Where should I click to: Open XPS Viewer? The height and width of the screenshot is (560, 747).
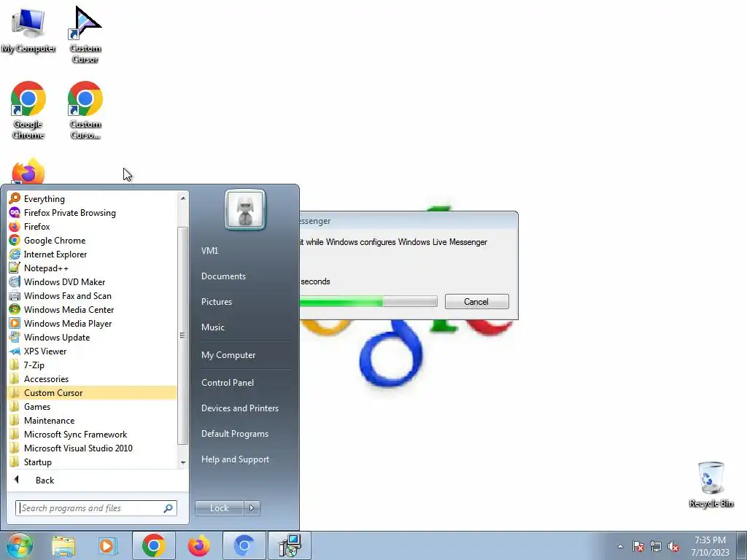click(x=93, y=351)
